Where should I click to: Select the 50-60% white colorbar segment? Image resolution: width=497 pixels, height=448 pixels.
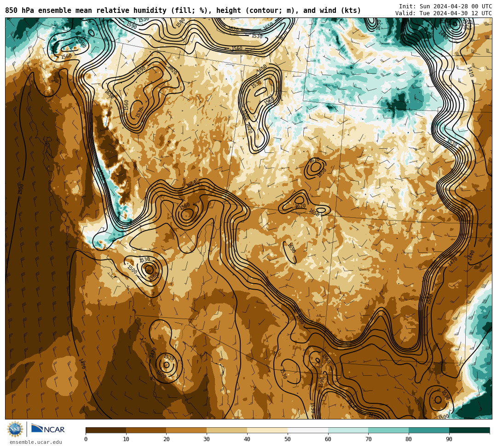click(308, 430)
